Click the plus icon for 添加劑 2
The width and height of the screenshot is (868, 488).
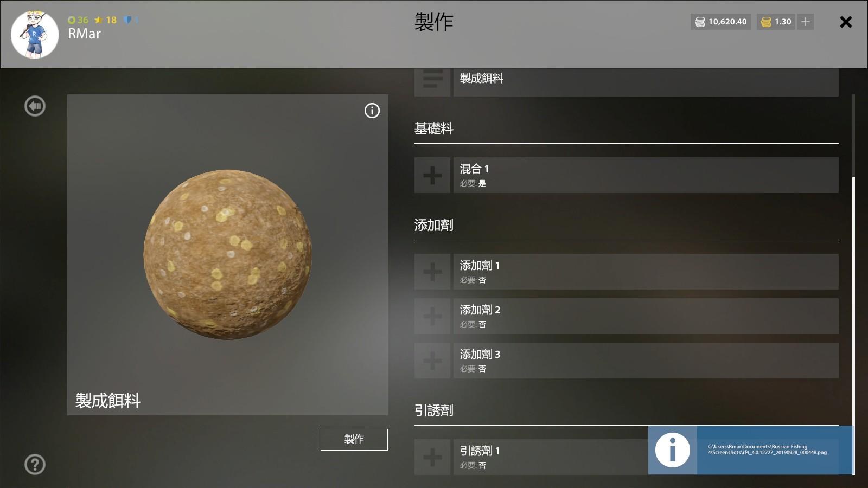432,316
